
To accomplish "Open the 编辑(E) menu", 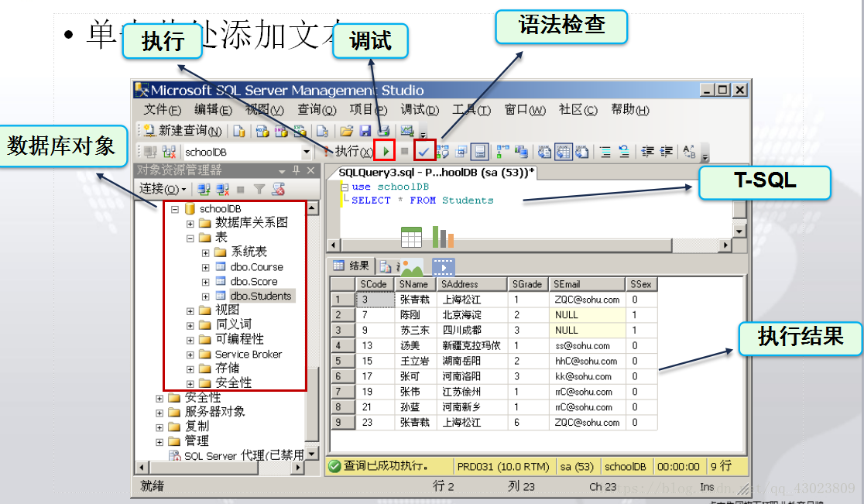I will pos(213,110).
